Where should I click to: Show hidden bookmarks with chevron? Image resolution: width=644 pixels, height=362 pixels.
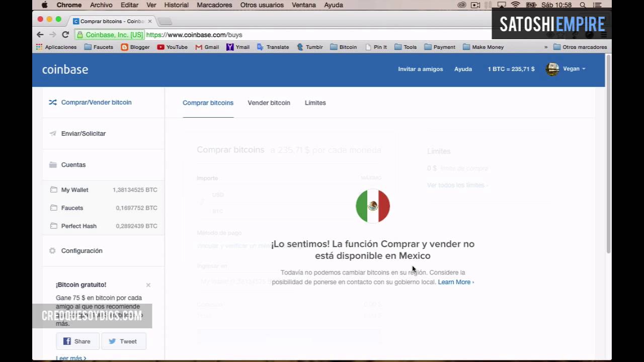pos(546,47)
